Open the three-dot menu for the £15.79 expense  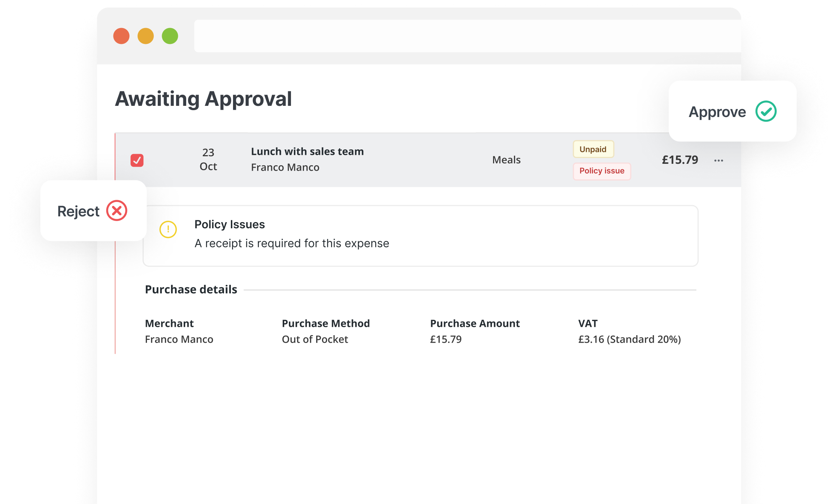point(719,161)
